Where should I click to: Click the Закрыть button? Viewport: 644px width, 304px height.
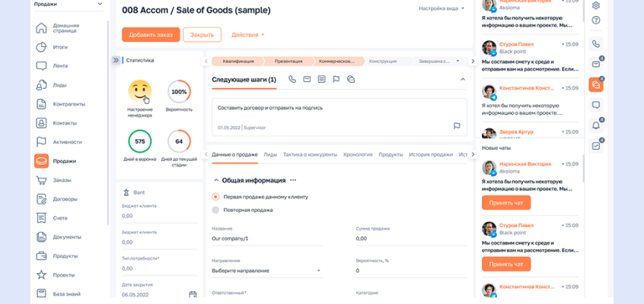(202, 35)
